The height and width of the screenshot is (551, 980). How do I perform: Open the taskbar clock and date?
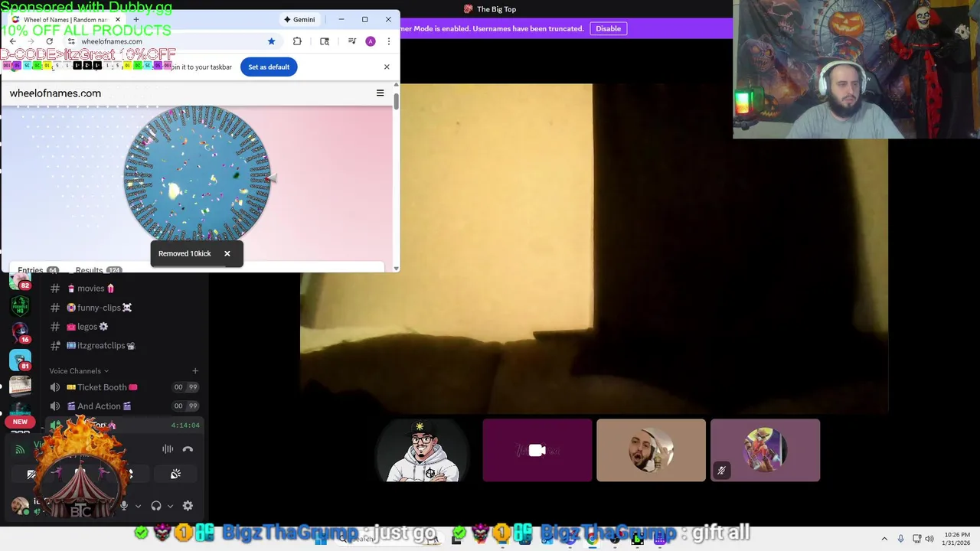(x=955, y=539)
